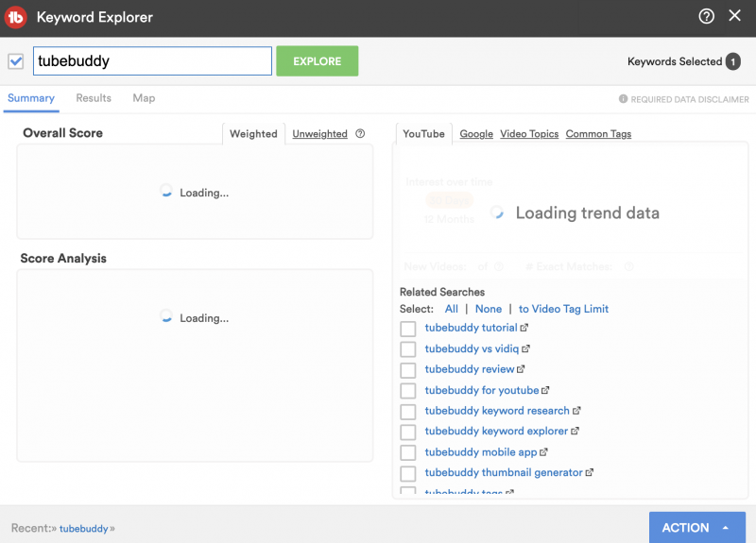
Task: Toggle the checkbox next to keyword input
Action: (x=15, y=61)
